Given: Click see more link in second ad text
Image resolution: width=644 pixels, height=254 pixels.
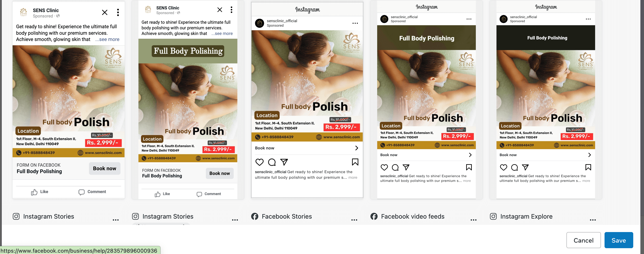Looking at the screenshot, I should tap(222, 33).
